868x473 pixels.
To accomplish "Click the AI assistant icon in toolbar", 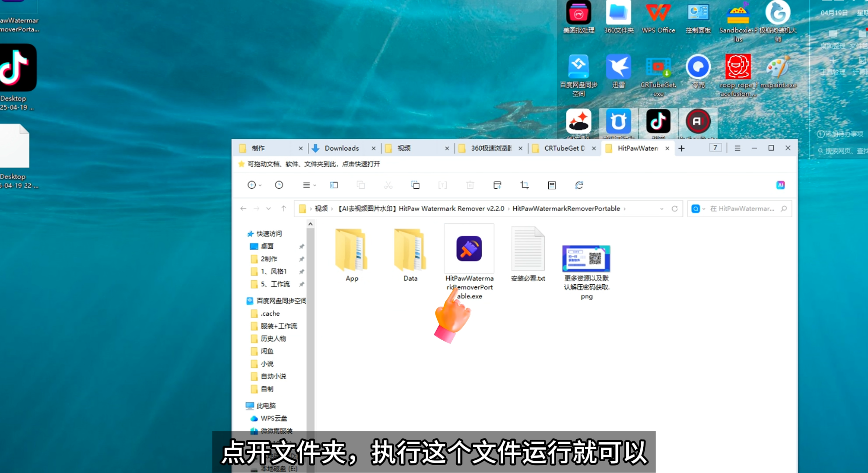I will [780, 185].
